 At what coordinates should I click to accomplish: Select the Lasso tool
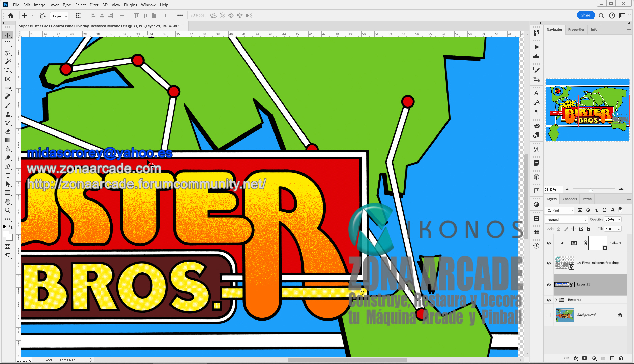coord(8,53)
